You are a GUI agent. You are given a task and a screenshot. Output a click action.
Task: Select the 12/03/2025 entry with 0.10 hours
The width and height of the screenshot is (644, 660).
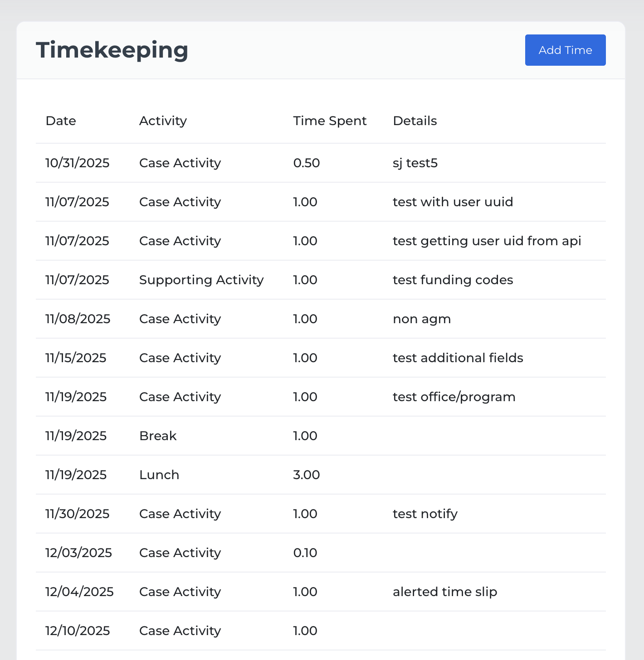[x=321, y=553]
